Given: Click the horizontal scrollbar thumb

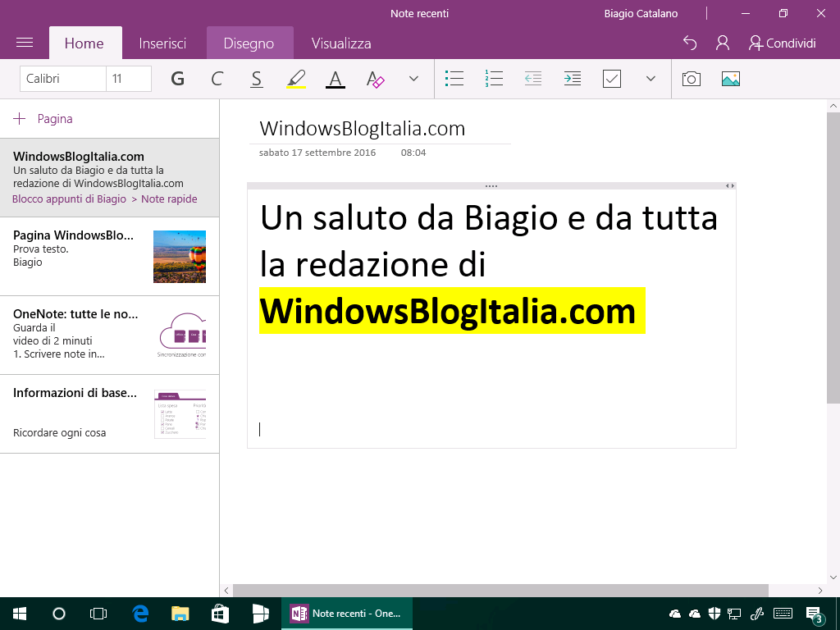Looking at the screenshot, I should (x=500, y=591).
